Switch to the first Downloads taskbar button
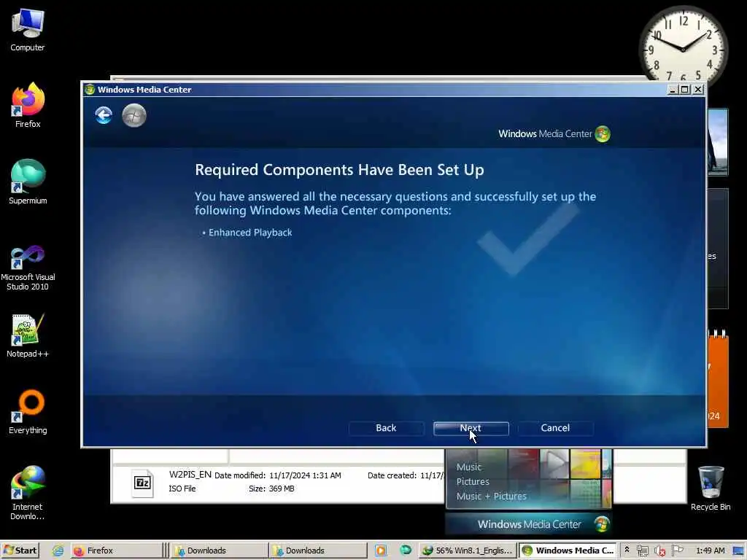The height and width of the screenshot is (560, 747). click(x=220, y=551)
